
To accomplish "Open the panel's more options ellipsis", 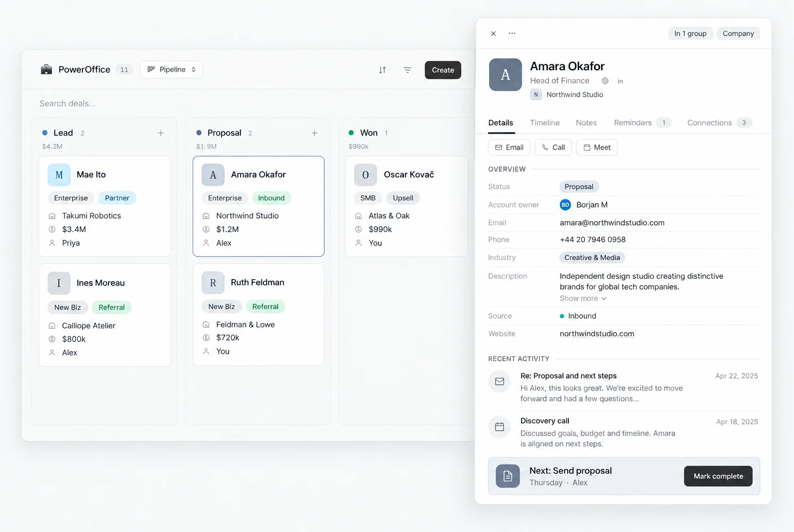I will coord(512,33).
